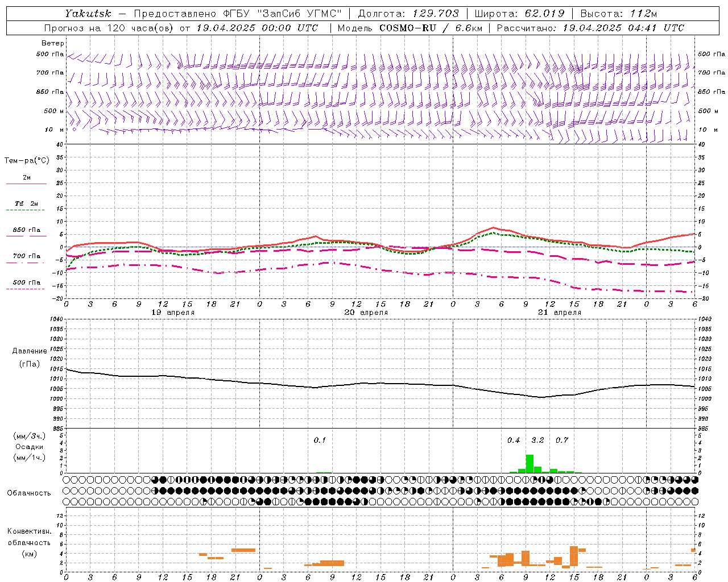Select the 700 гПа temperature legend entry
The width and height of the screenshot is (728, 582).
[27, 256]
